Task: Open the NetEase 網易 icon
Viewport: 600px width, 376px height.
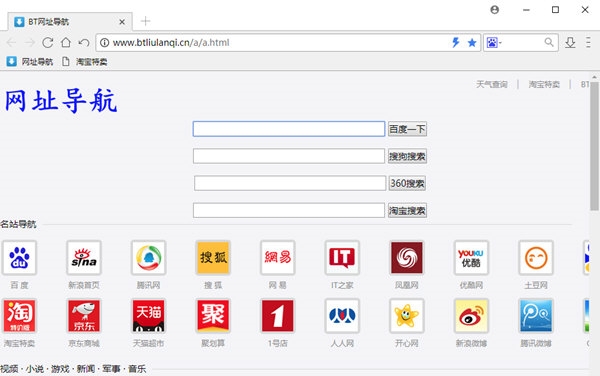Action: [278, 257]
